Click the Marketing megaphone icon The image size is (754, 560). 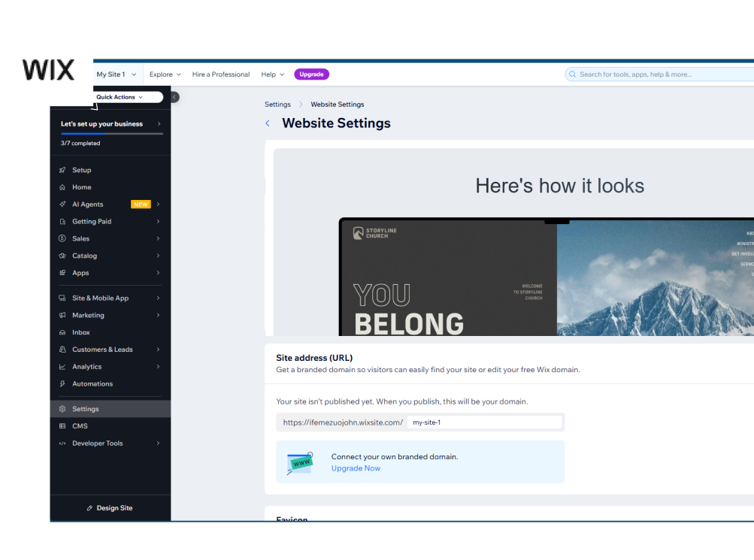(62, 316)
